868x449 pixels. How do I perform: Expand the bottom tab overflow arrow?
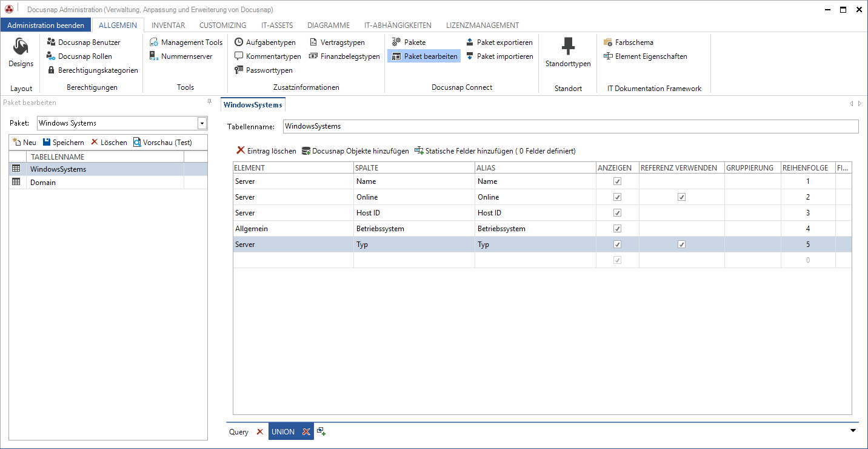tap(853, 431)
